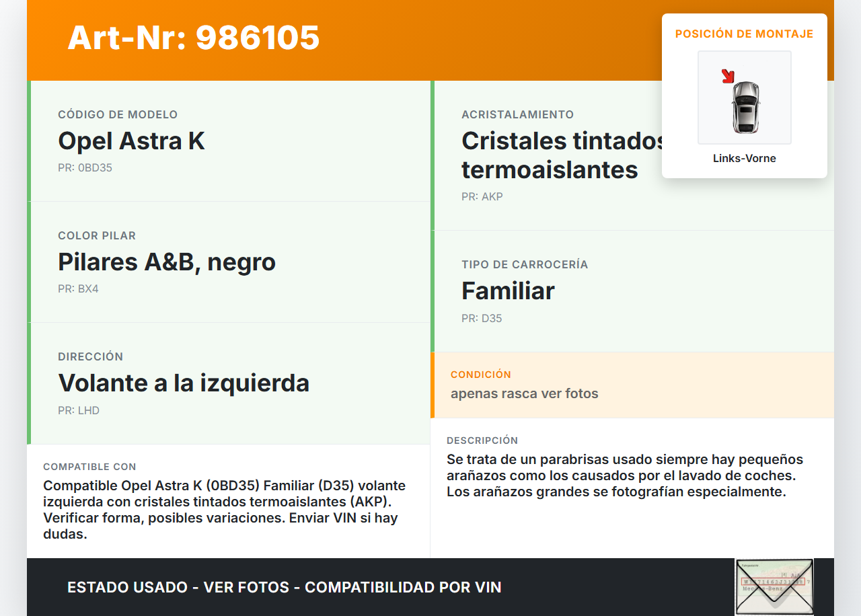The height and width of the screenshot is (616, 861).
Task: Select the Pilares A&B, negro value
Action: coord(167,262)
